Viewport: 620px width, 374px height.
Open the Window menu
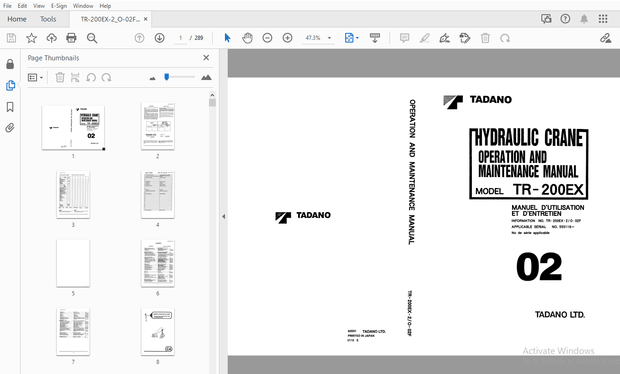(x=83, y=6)
